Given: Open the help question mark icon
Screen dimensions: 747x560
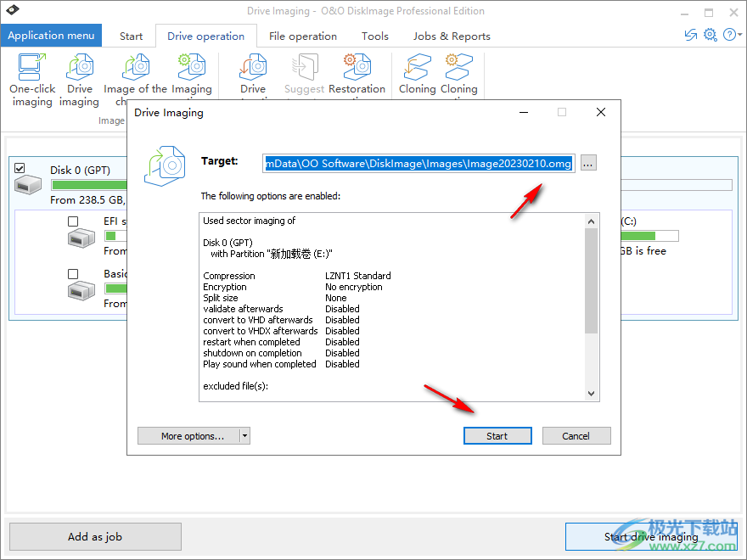Looking at the screenshot, I should (x=729, y=35).
